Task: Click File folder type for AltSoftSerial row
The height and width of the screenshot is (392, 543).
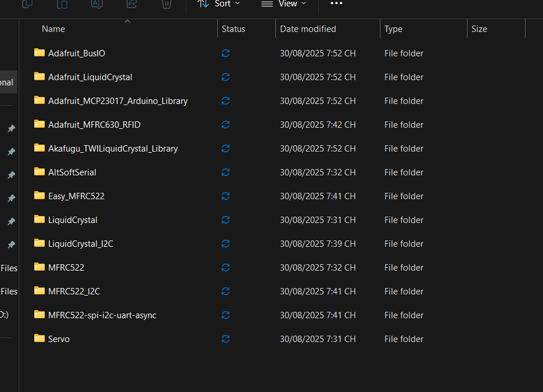Action: pyautogui.click(x=404, y=172)
